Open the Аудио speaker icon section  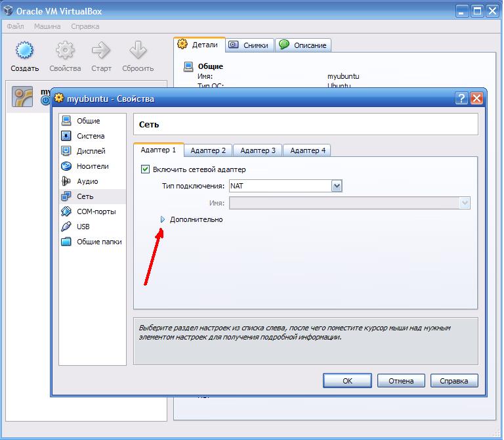point(66,181)
